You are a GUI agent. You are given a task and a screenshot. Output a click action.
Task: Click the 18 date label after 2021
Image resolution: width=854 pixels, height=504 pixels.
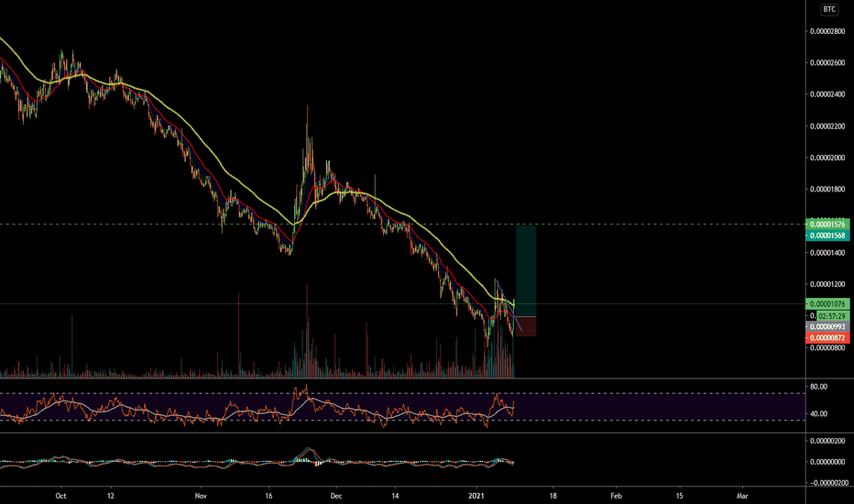553,496
